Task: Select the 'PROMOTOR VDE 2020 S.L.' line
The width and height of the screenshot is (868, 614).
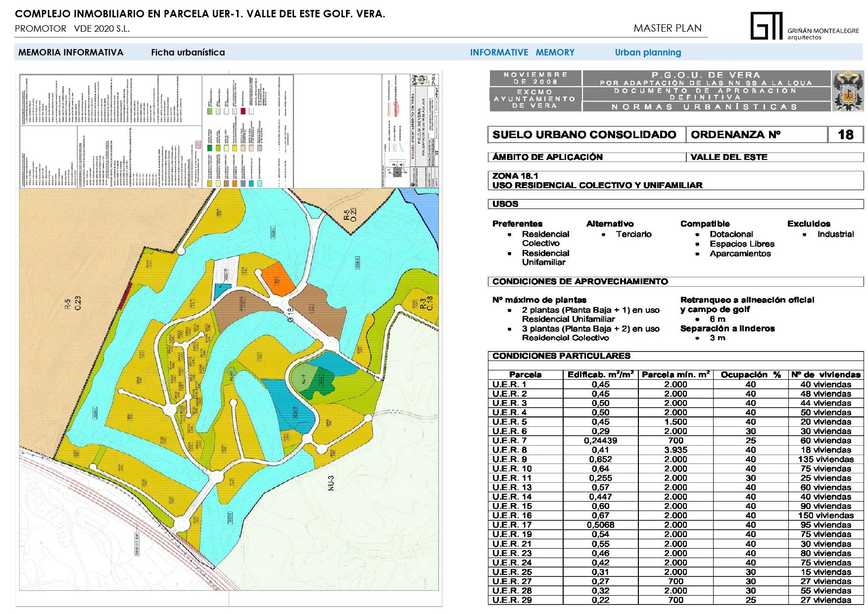Action: [72, 29]
